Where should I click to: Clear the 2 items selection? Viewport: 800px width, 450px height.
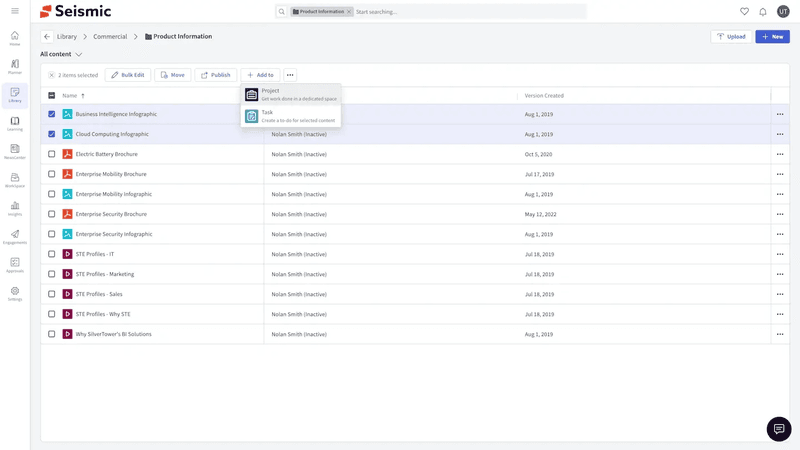[x=52, y=75]
